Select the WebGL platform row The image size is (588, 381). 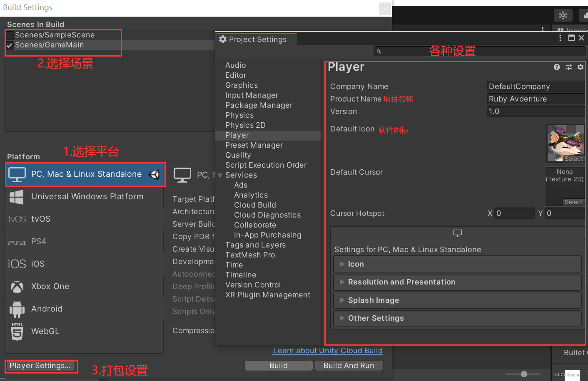tap(85, 332)
